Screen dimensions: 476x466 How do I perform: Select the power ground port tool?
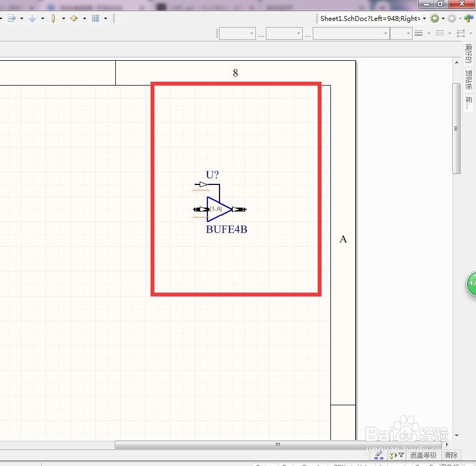[32, 19]
